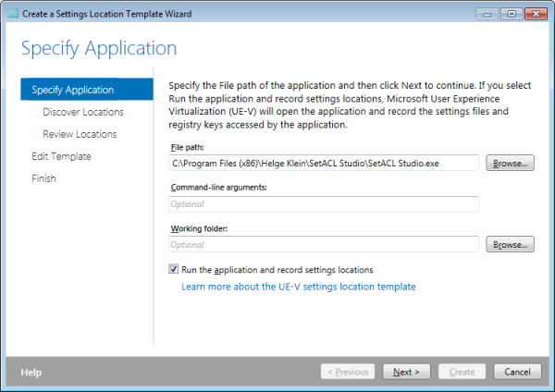Jump to the Finish step
Image resolution: width=555 pixels, height=392 pixels.
click(x=43, y=178)
